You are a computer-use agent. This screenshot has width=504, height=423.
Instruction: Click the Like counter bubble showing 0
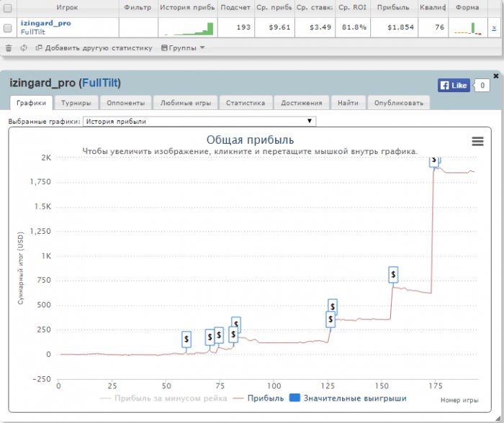(x=482, y=86)
